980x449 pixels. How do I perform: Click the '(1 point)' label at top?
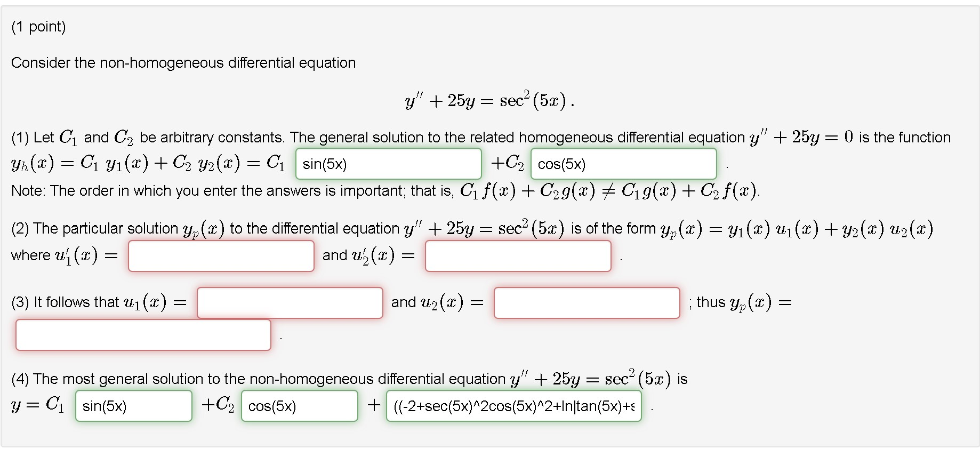(36, 26)
